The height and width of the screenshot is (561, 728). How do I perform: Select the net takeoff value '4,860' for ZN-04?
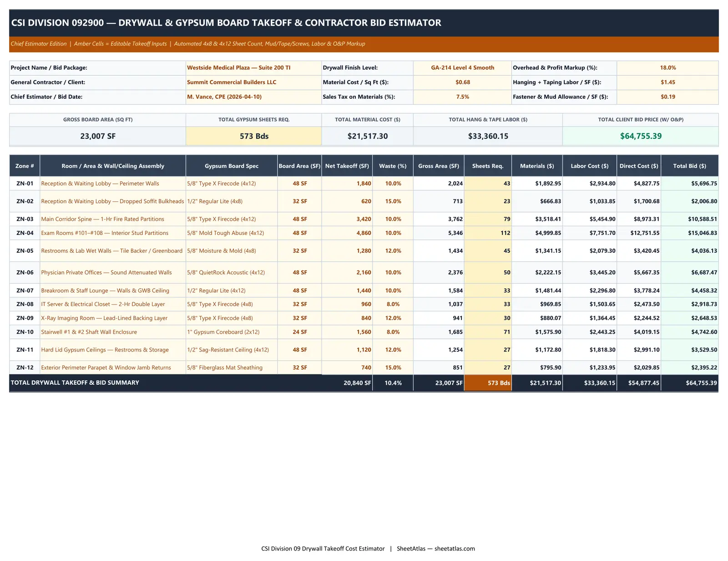[347, 233]
